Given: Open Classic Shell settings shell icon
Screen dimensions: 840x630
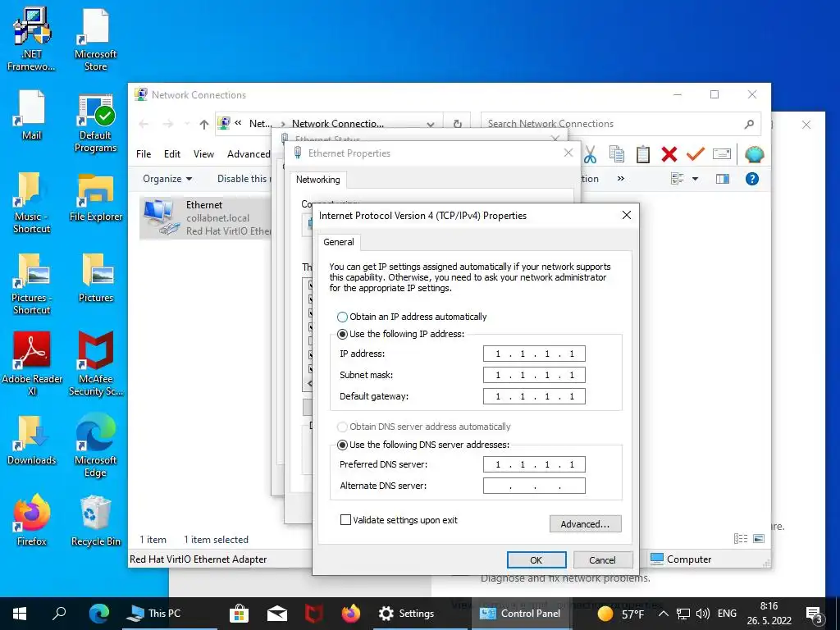Looking at the screenshot, I should [755, 154].
